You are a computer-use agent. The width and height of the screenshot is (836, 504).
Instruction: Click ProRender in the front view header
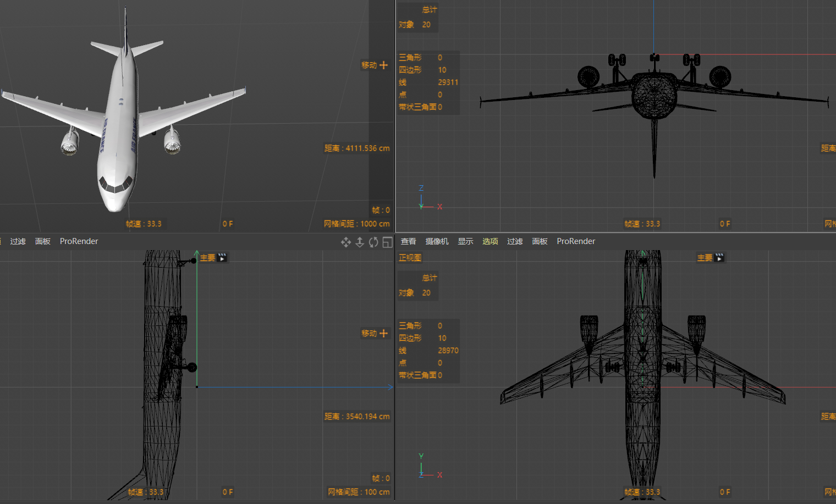point(576,241)
